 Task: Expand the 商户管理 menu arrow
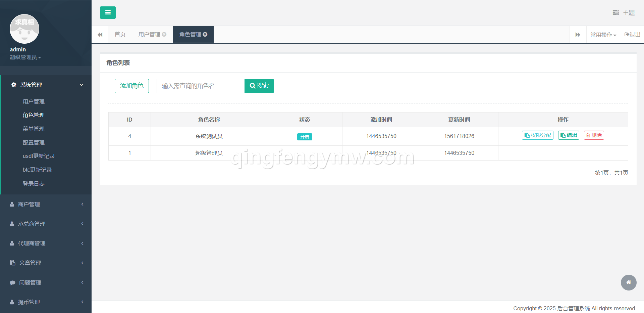pos(82,204)
